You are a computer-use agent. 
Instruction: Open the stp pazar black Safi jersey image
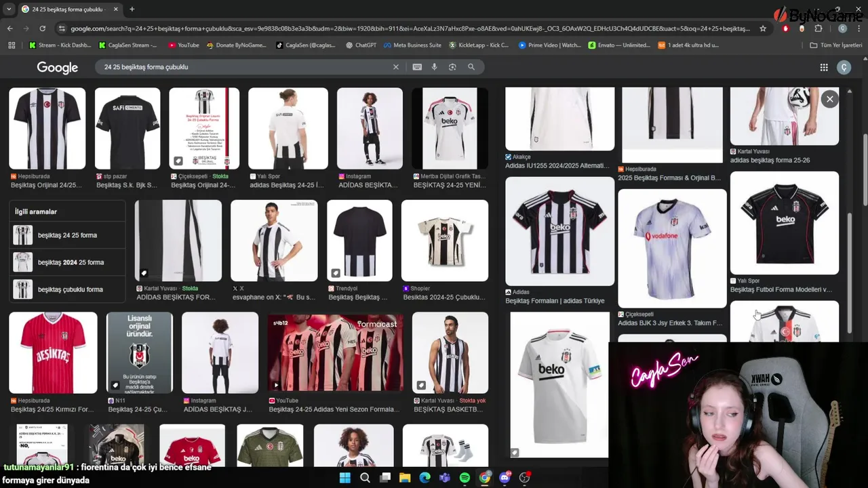127,128
